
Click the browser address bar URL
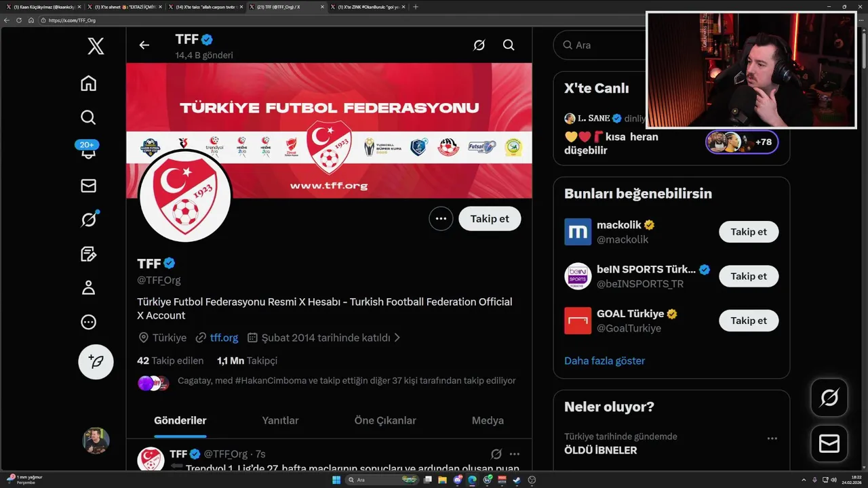click(71, 20)
